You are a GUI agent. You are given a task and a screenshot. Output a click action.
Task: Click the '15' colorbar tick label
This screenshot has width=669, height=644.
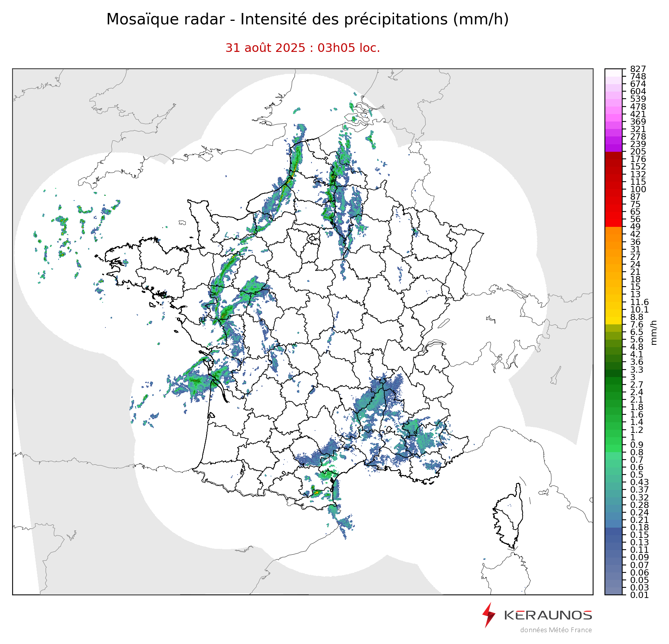coord(635,287)
